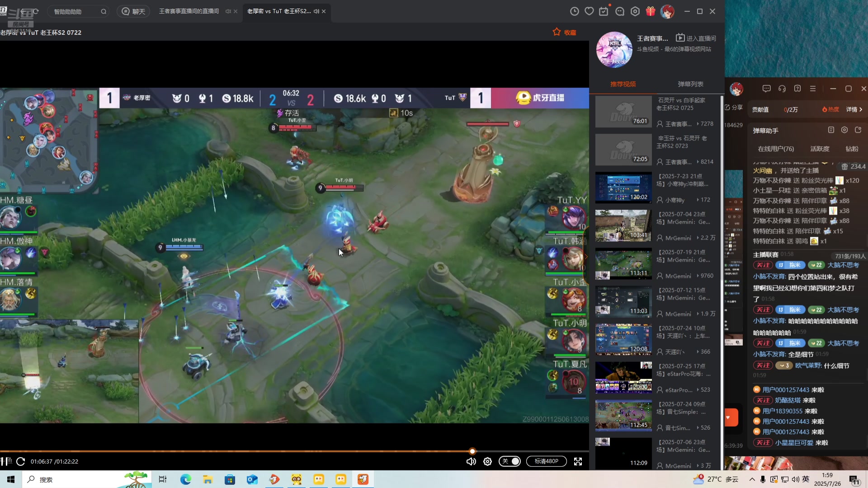Enter fullscreen with the expand icon

coord(578,461)
